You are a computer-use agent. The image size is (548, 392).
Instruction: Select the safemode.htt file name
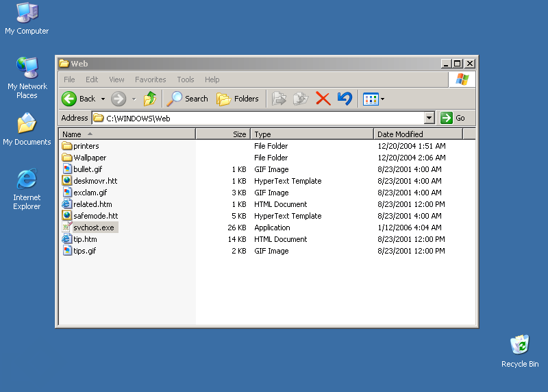[95, 216]
